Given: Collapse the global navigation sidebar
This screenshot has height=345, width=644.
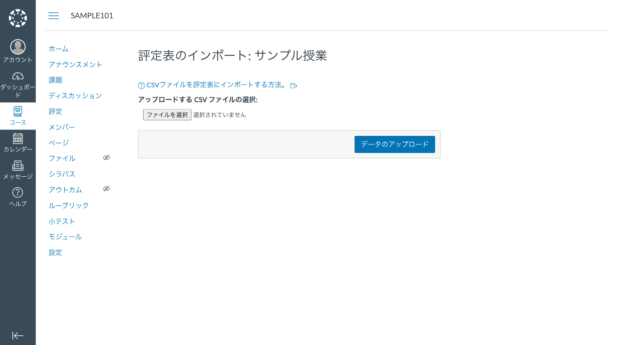Looking at the screenshot, I should (x=17, y=336).
